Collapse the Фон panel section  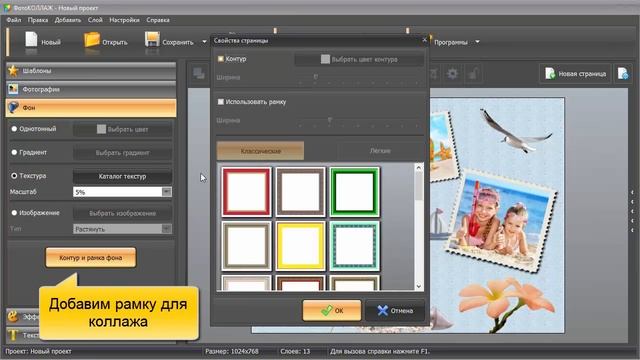(91, 108)
